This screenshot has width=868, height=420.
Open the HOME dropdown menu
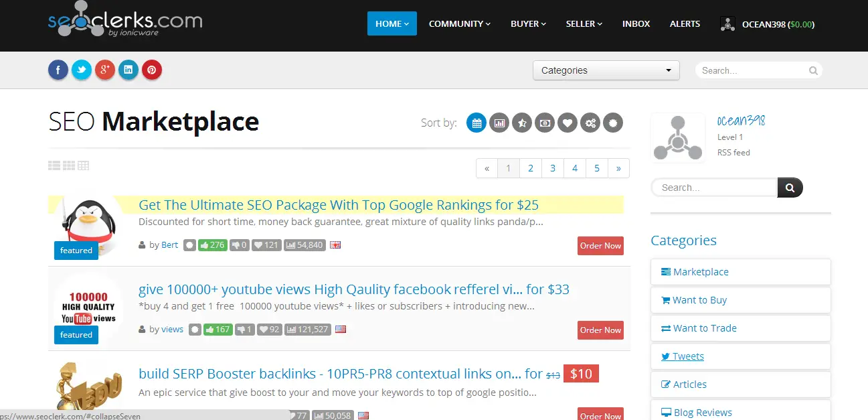392,23
